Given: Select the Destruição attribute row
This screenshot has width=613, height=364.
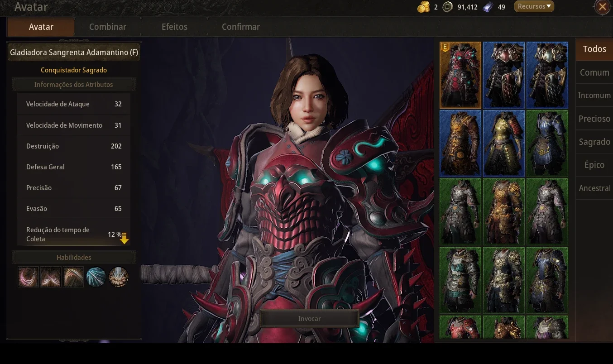Looking at the screenshot, I should click(x=74, y=146).
